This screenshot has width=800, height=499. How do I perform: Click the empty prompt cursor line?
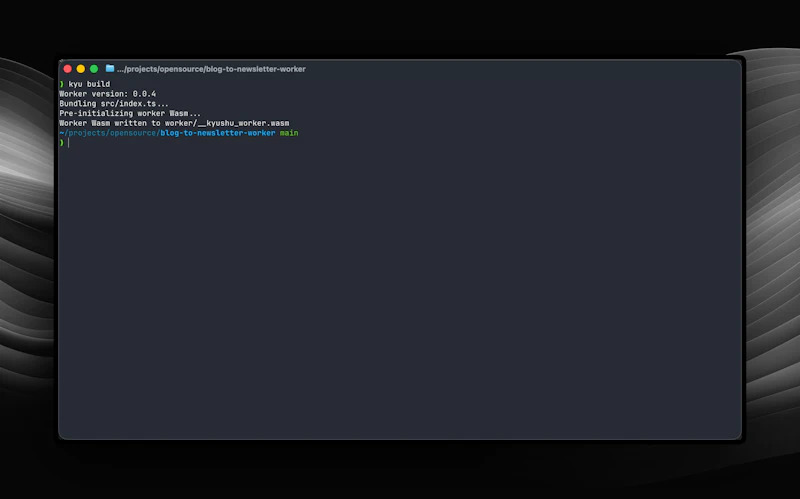[x=65, y=143]
